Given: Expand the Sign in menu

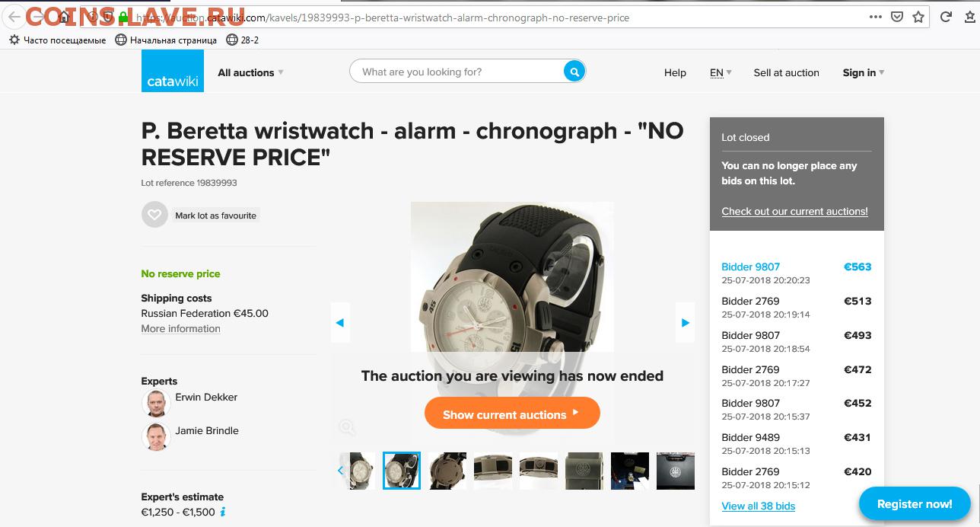Looking at the screenshot, I should coord(864,72).
